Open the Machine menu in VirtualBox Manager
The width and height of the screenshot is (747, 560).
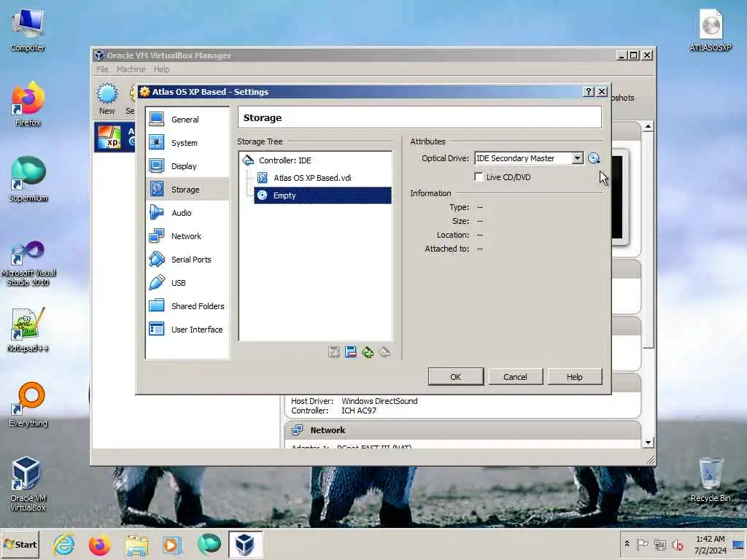tap(131, 69)
